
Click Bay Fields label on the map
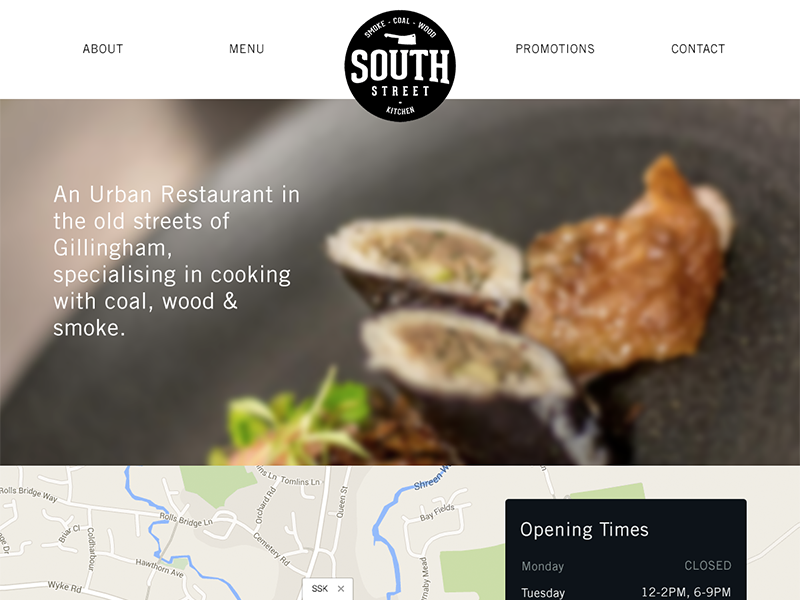click(437, 512)
